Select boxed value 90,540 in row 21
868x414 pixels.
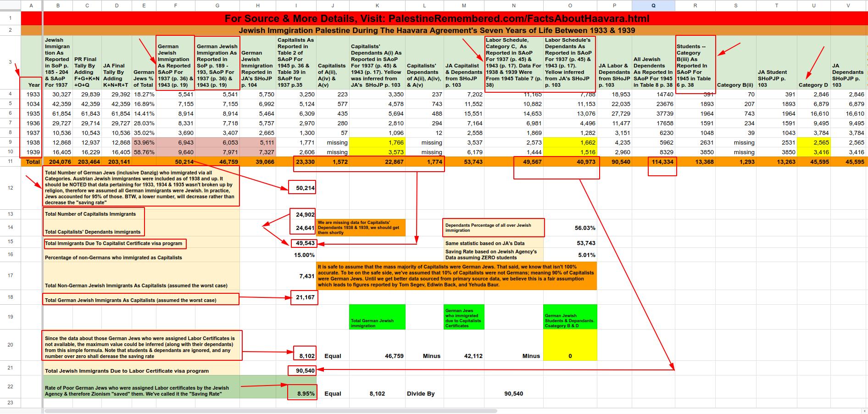pos(302,370)
